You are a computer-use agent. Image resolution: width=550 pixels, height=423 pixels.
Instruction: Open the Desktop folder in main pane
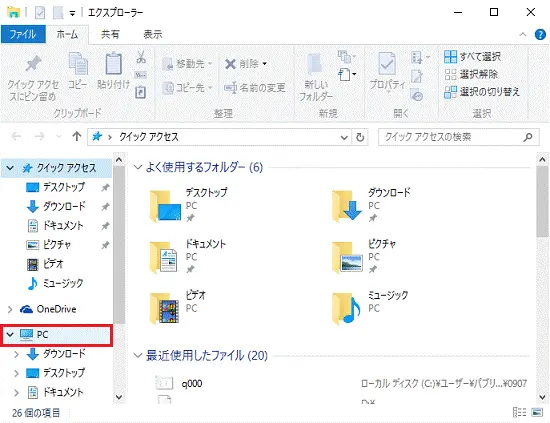point(188,205)
